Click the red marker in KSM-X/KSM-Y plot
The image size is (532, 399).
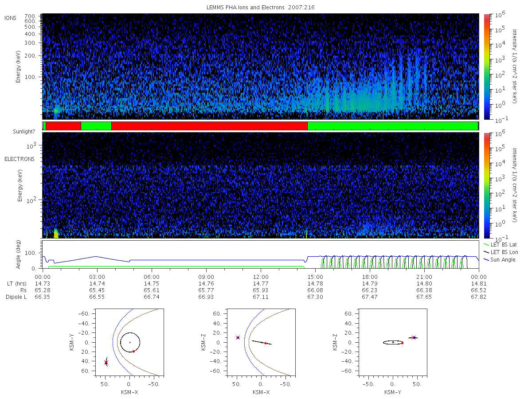[x=106, y=363]
